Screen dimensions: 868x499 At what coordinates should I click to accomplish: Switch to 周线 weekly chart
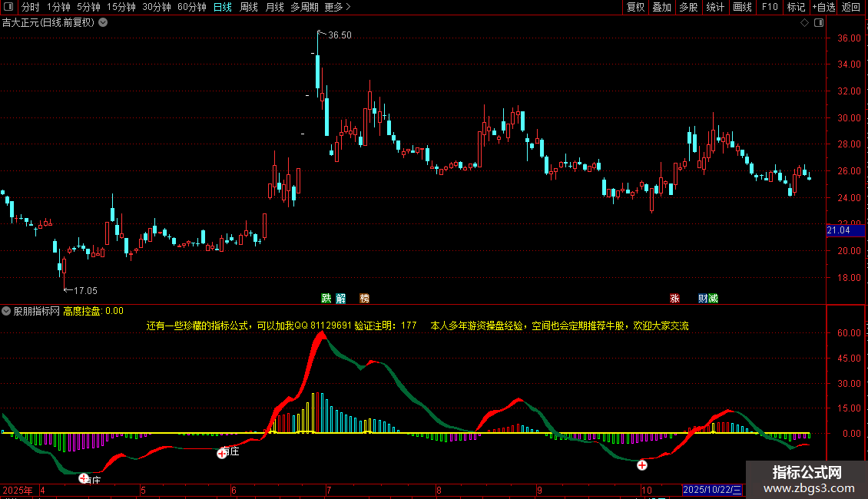tap(249, 7)
